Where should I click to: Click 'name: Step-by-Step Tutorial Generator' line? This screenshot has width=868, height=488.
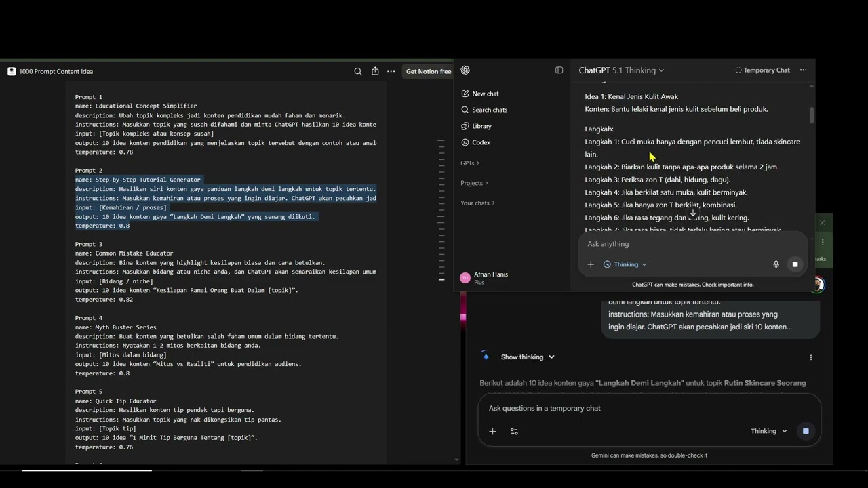click(138, 180)
